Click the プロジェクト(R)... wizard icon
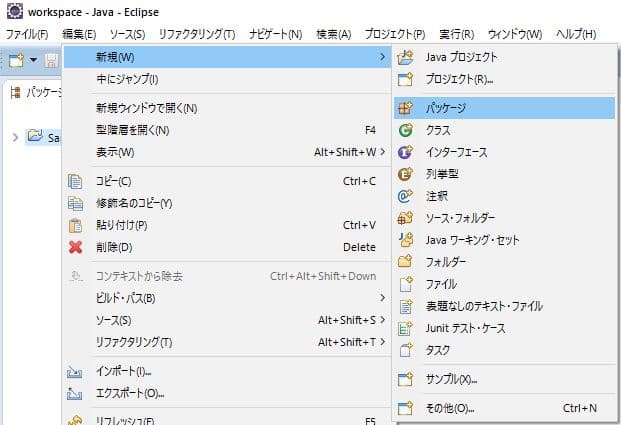 [x=405, y=80]
